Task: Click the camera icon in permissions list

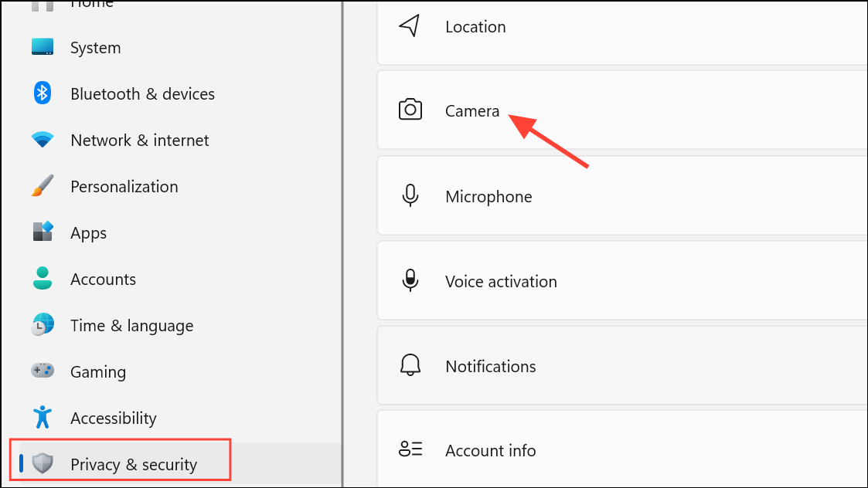Action: [410, 110]
